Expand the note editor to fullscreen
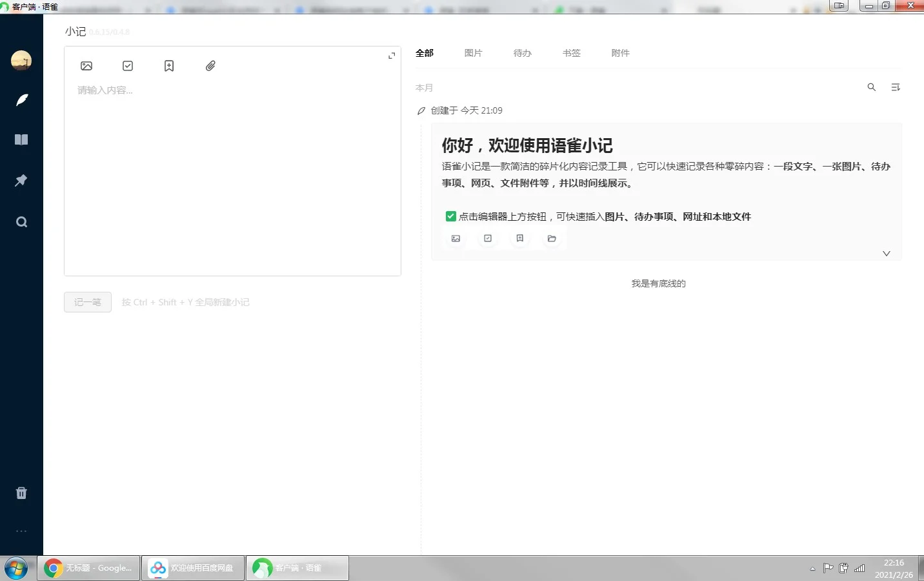The width and height of the screenshot is (924, 581). 391,56
